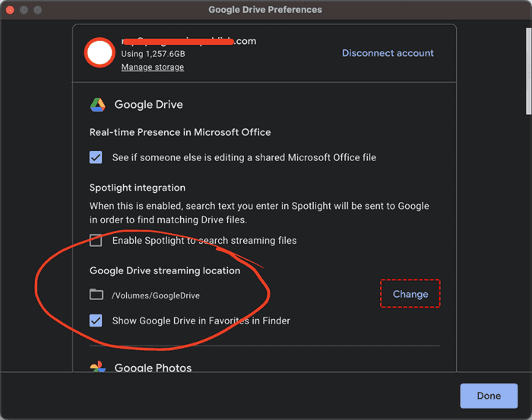Click the Google Drive triangle logo icon
Screen dimensions: 532x420
(97, 105)
